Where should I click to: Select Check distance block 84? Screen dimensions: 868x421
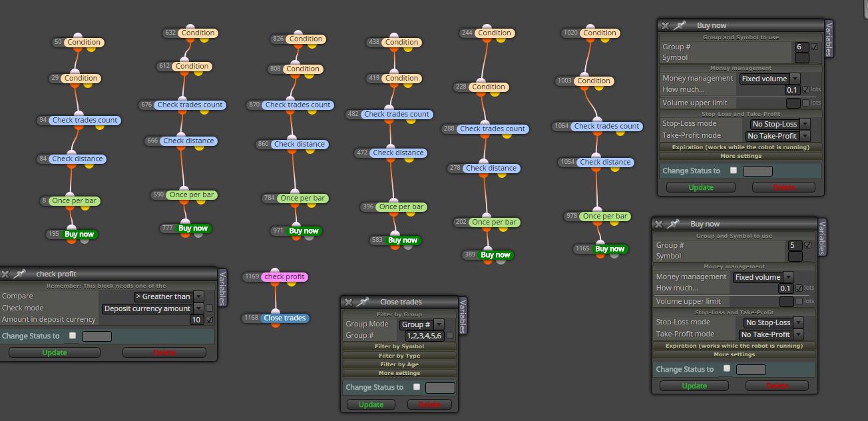click(78, 159)
